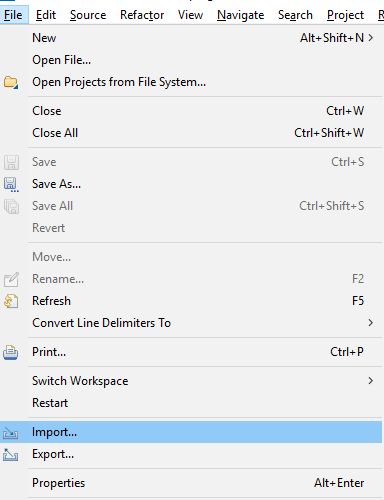This screenshot has height=500, width=384.
Task: Open the Search menu
Action: point(295,15)
